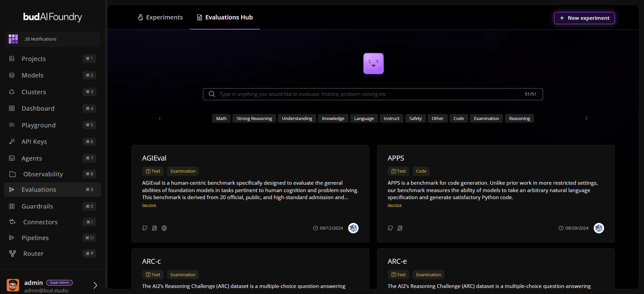
Task: Open the APPS evaluation card title
Action: coord(396,158)
